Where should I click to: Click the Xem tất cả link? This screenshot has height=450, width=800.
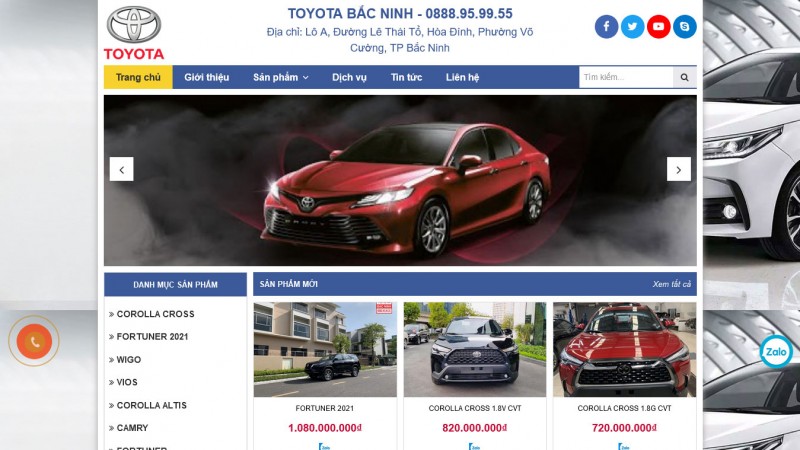671,284
